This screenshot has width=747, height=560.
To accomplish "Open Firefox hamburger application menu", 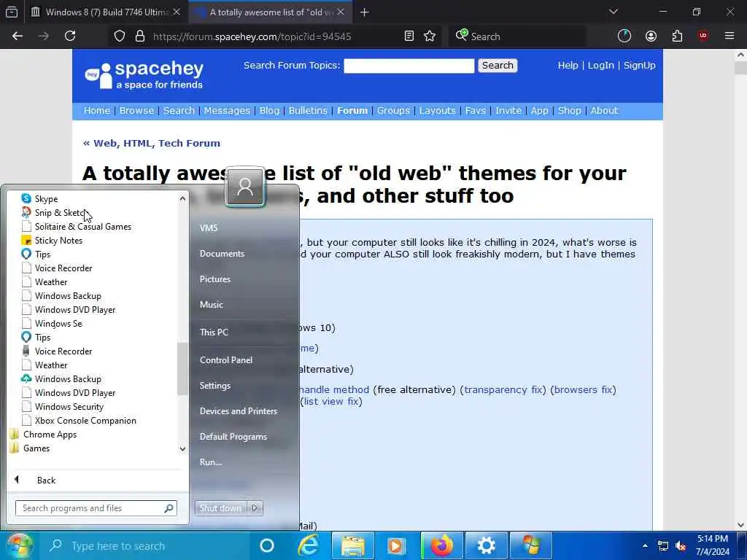I will (729, 36).
